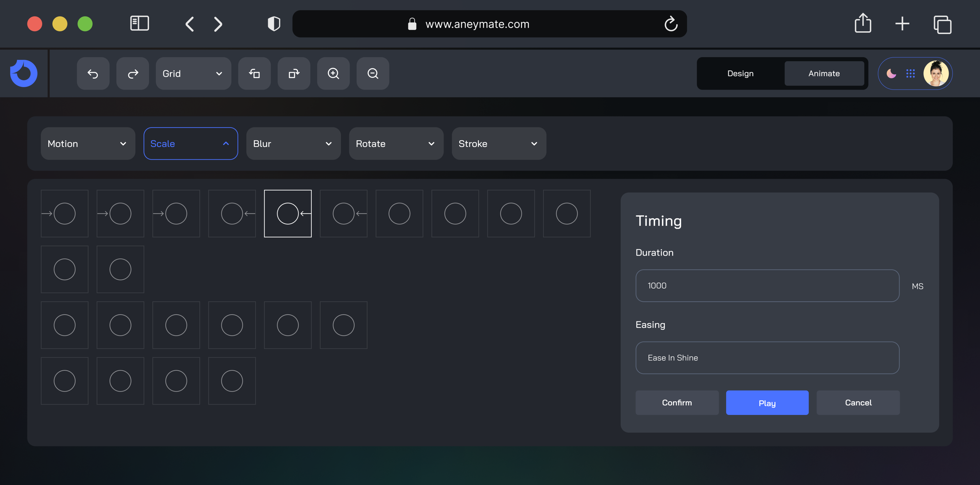Click the send backward layer icon
This screenshot has width=980, height=485.
pos(254,73)
